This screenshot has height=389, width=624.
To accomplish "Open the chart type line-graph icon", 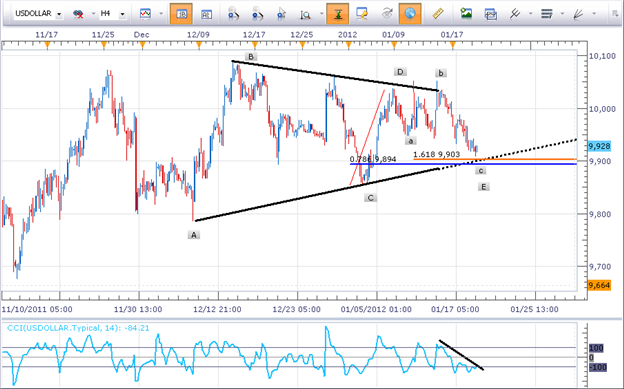I will click(145, 14).
